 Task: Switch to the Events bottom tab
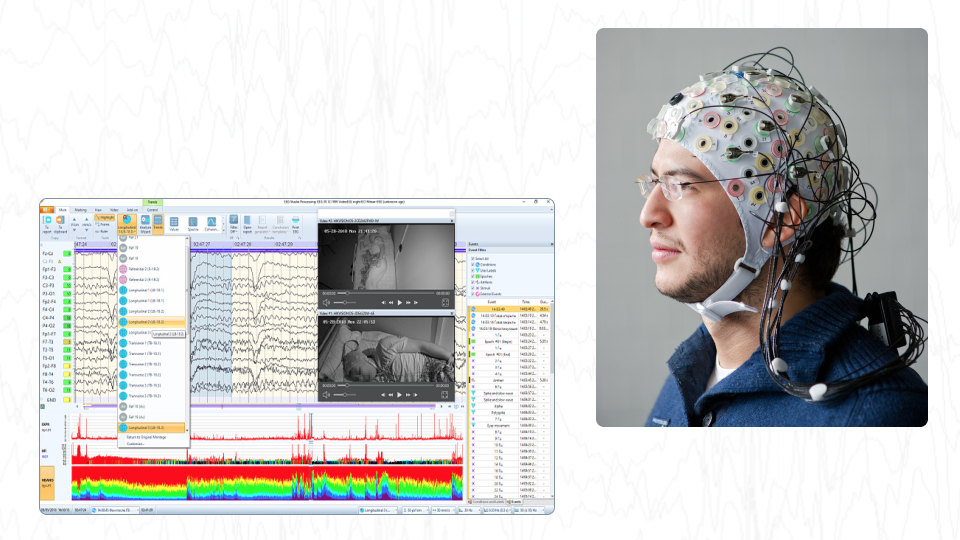point(515,501)
